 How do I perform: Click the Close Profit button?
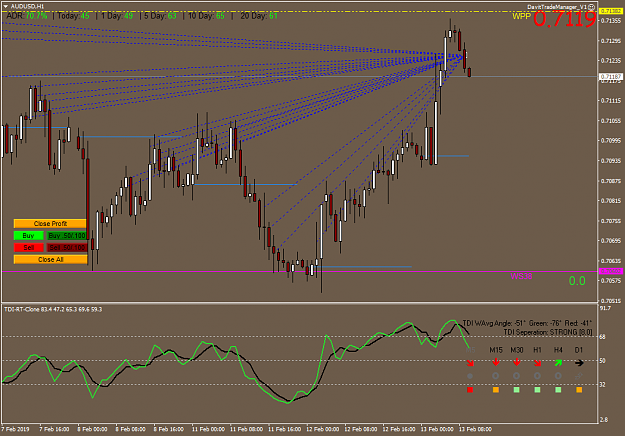coord(50,224)
